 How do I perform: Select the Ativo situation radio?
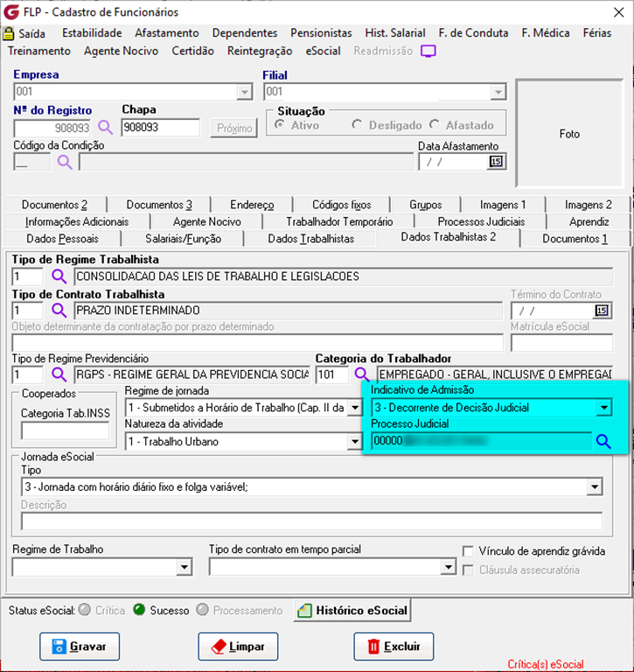click(x=280, y=125)
